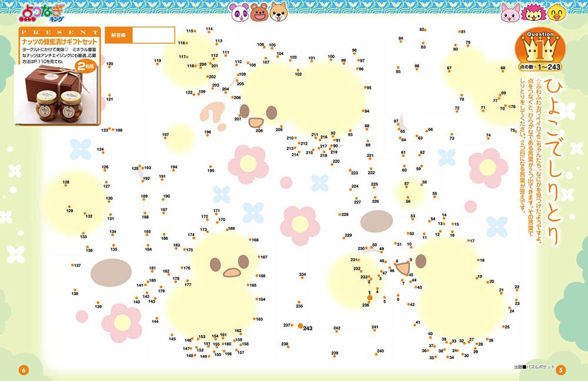588x381 pixels.
Task: Click the PRESENT banner header
Action: (59, 32)
